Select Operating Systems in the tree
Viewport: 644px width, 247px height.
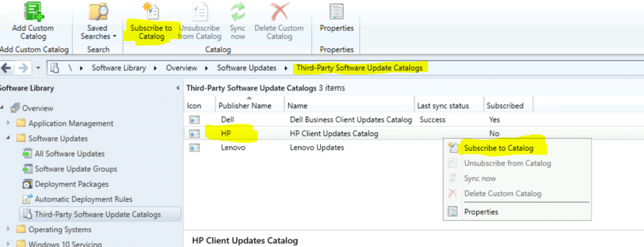coord(60,229)
